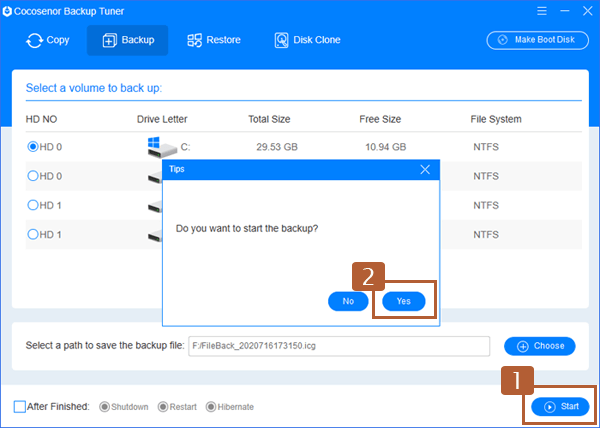Click the Make Boot Disk button
The height and width of the screenshot is (428, 600).
(x=537, y=40)
